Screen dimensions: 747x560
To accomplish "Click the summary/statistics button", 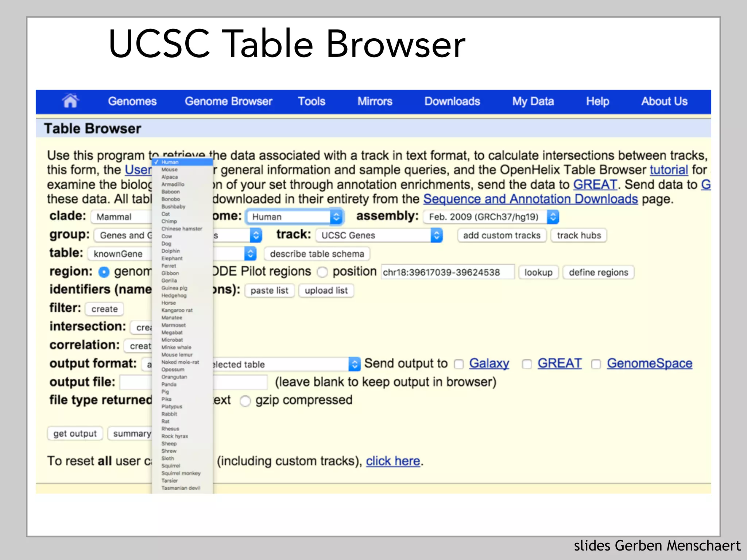I will tap(130, 433).
